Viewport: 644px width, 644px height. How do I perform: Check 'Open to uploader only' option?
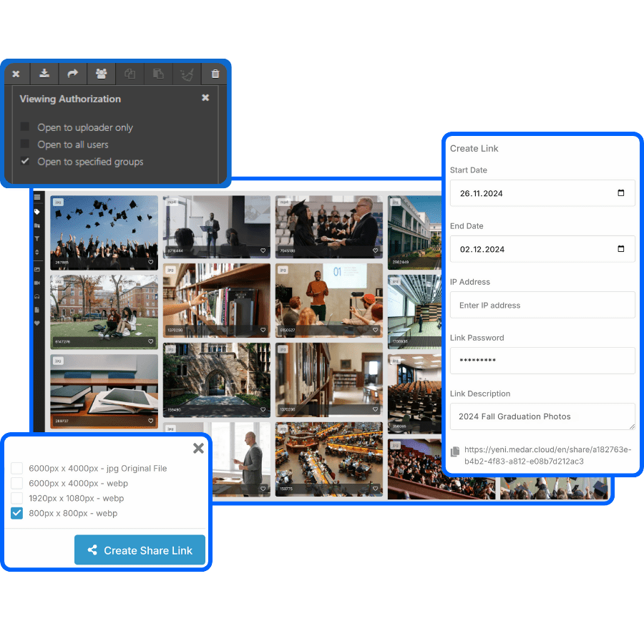25,127
